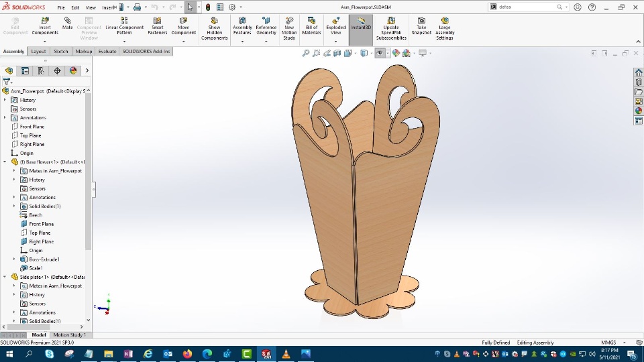Open Bill of Materials tool
Viewport: 644px width, 362px height.
[311, 26]
